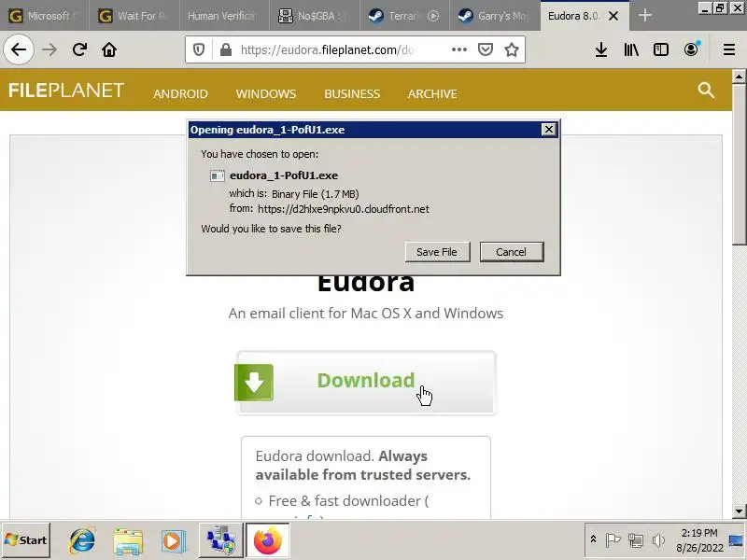Open Firefox hamburger menu
The width and height of the screenshot is (747, 560).
[x=729, y=49]
